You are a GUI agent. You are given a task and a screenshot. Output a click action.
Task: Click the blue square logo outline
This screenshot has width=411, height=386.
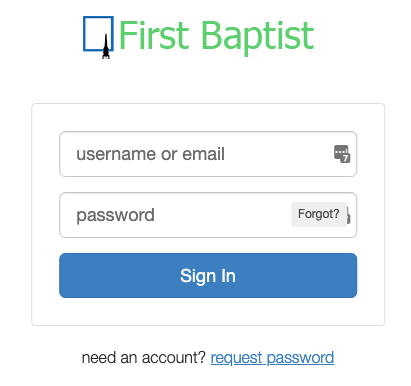click(98, 34)
